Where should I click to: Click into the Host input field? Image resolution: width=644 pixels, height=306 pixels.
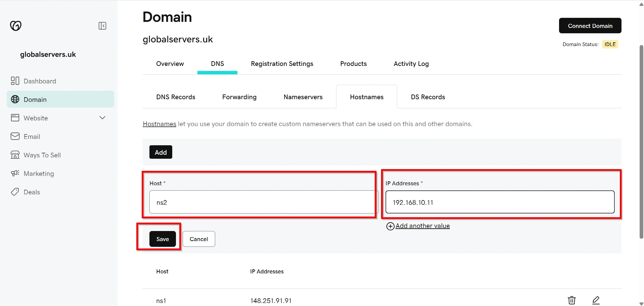pyautogui.click(x=264, y=202)
